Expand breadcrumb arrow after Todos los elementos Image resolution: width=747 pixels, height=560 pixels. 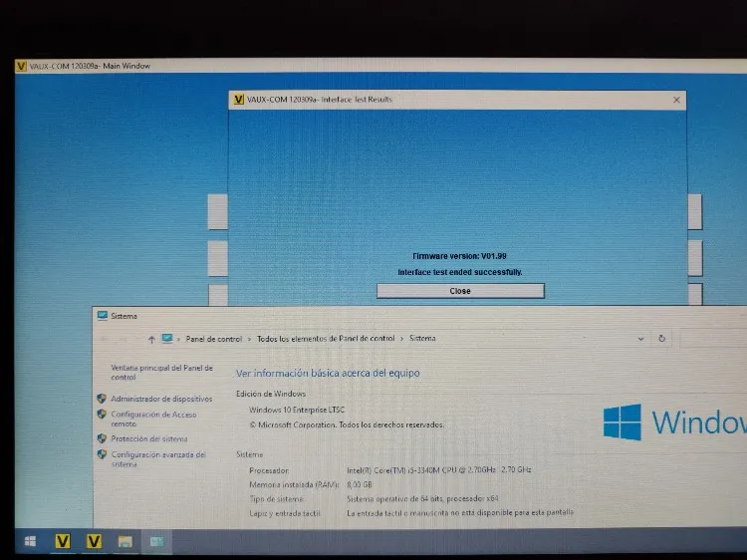click(402, 339)
